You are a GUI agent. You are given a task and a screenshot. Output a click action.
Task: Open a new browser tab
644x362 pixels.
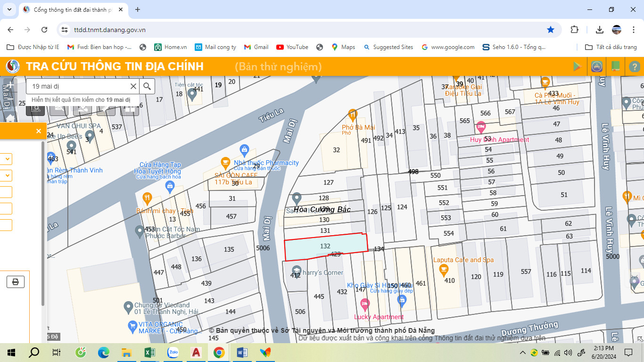click(138, 9)
